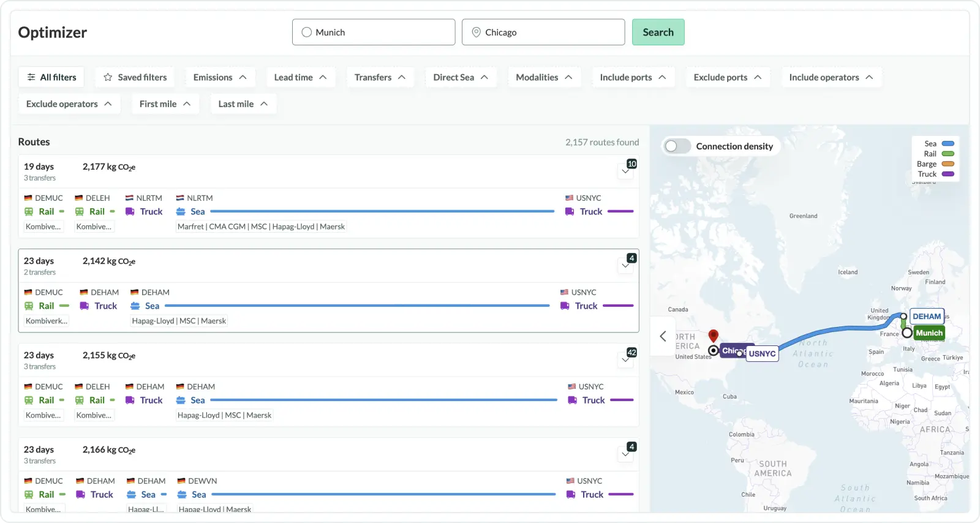
Task: Click DEMUC rail icon in 2,142 kg route
Action: point(29,306)
